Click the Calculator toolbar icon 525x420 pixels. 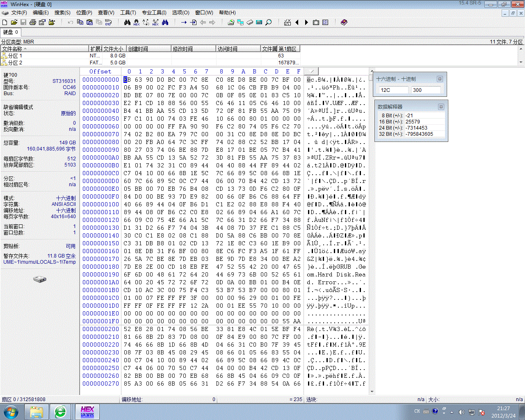coord(259,22)
